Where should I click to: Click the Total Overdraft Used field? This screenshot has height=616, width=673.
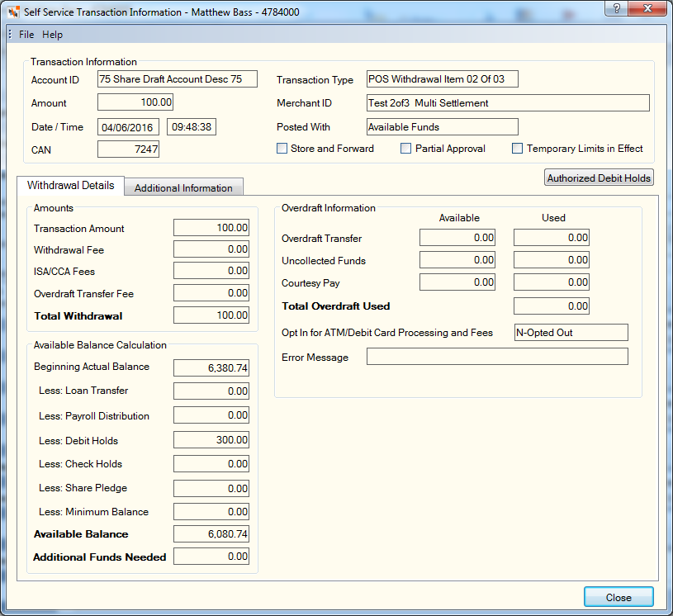pos(552,306)
